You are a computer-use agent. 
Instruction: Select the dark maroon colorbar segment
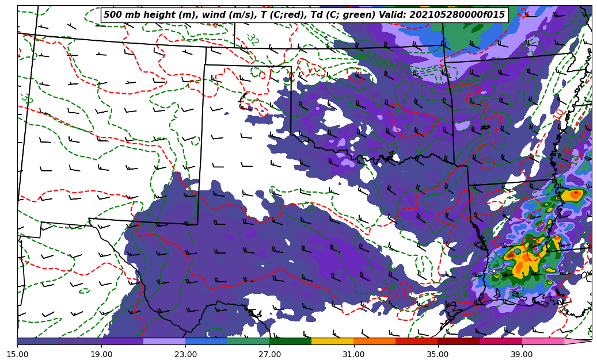[x=458, y=341]
